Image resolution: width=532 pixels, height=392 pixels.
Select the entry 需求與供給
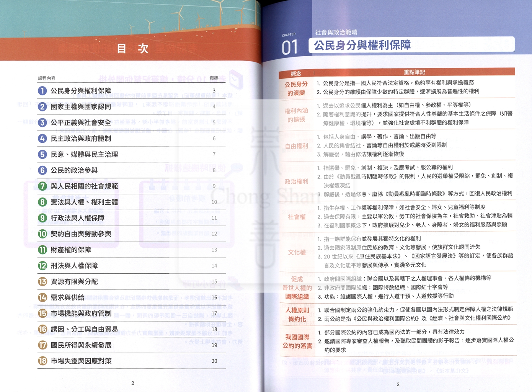point(67,297)
